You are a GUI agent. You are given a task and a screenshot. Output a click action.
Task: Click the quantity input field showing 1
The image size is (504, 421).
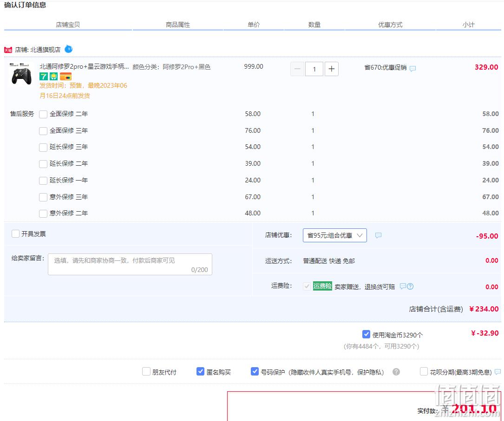click(x=314, y=69)
